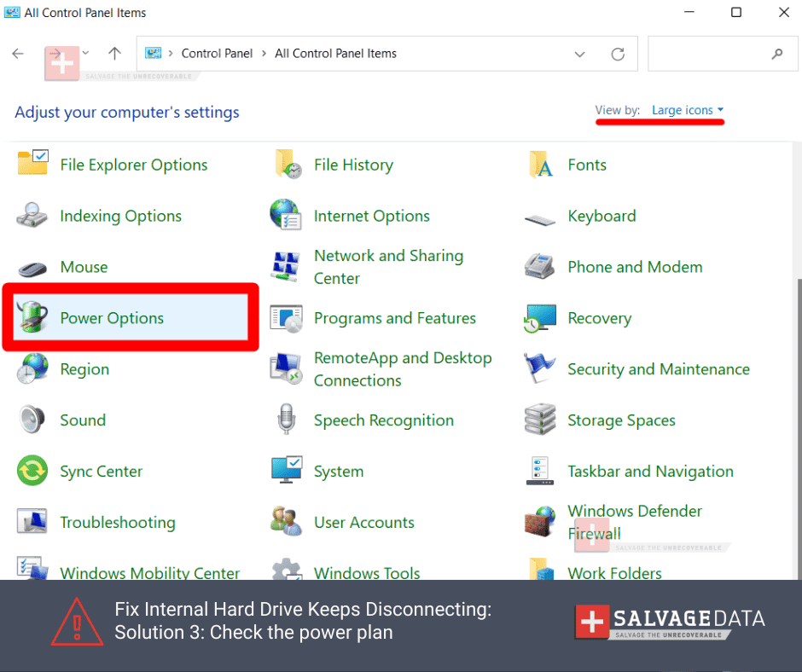Click the Sync Center green icon

[32, 471]
